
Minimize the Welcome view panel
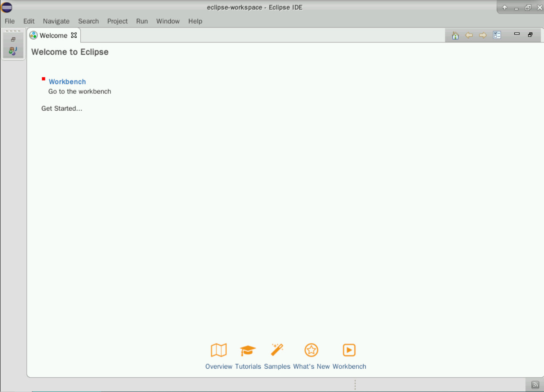pyautogui.click(x=517, y=34)
